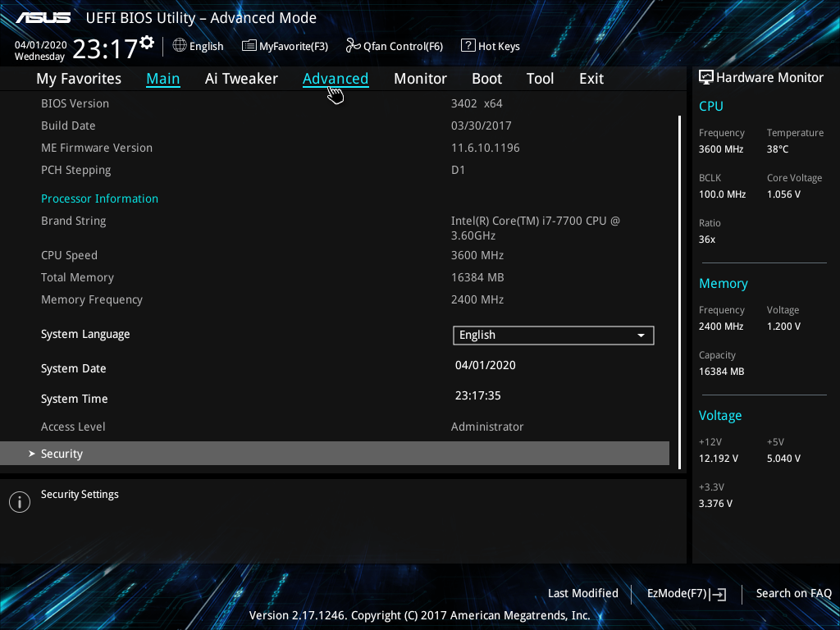Open MyFavorite(F3) list icon

point(249,46)
